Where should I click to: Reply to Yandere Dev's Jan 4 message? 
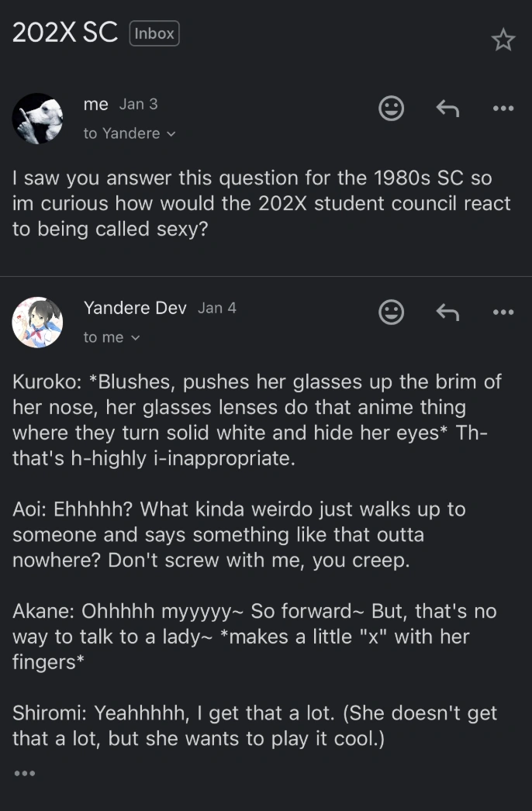tap(447, 312)
